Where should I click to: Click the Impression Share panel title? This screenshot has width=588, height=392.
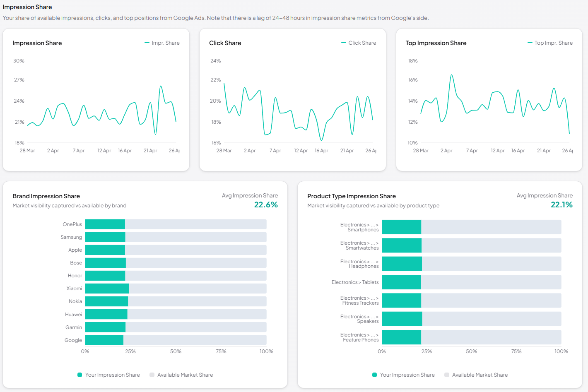37,43
